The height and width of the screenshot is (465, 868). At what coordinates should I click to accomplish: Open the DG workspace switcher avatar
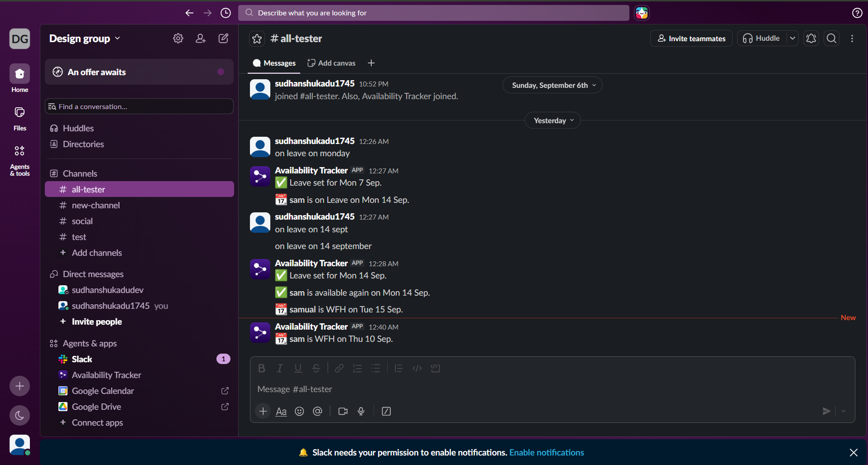(x=19, y=38)
